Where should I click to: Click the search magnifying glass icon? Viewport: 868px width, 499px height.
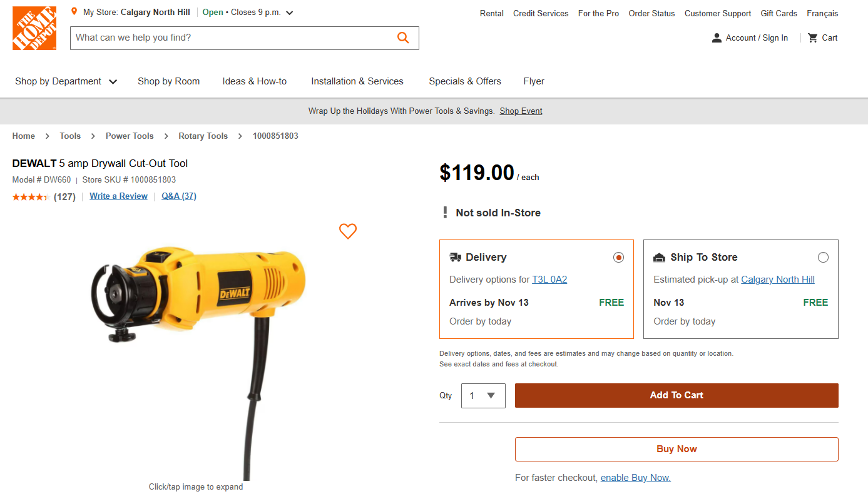(403, 38)
